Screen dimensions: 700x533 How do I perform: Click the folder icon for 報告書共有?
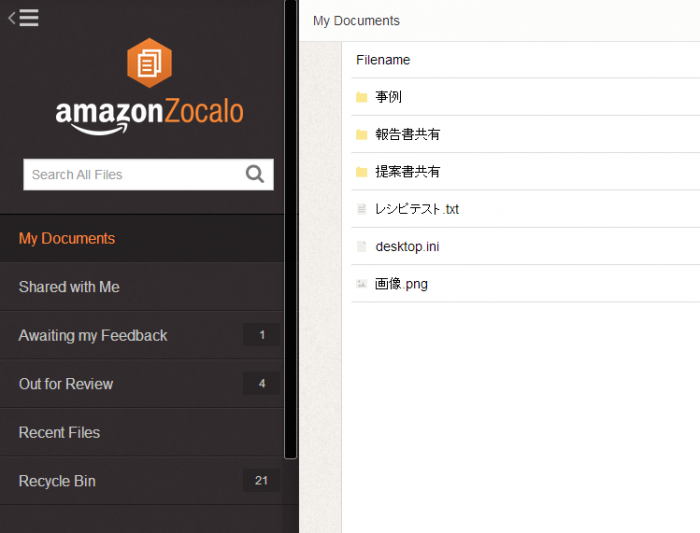point(362,134)
